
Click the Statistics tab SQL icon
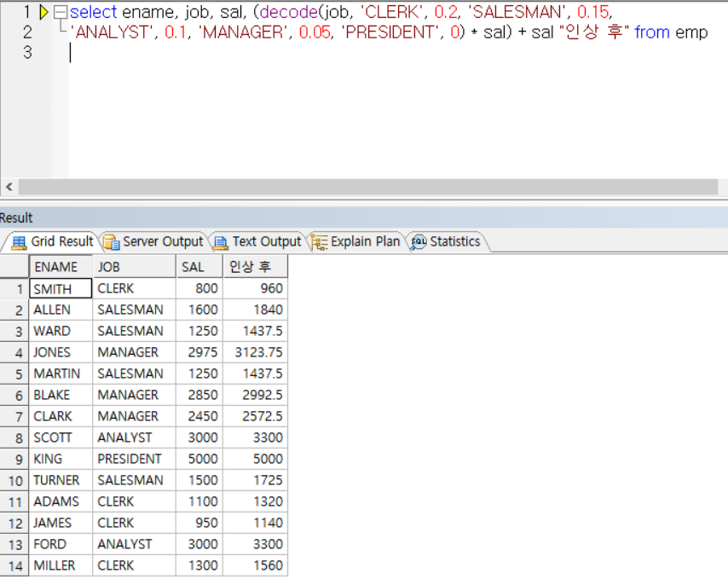coord(419,242)
